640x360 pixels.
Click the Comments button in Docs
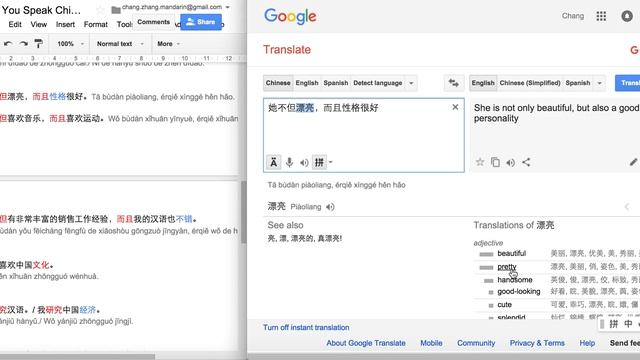click(153, 22)
